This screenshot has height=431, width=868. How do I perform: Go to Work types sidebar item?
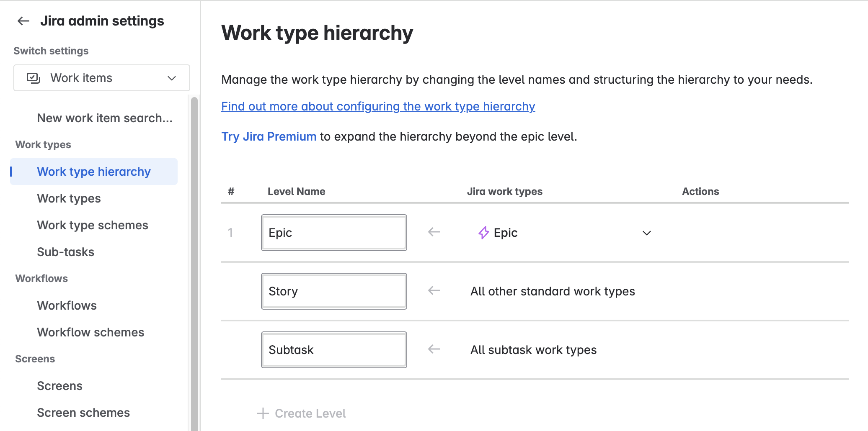click(x=69, y=198)
